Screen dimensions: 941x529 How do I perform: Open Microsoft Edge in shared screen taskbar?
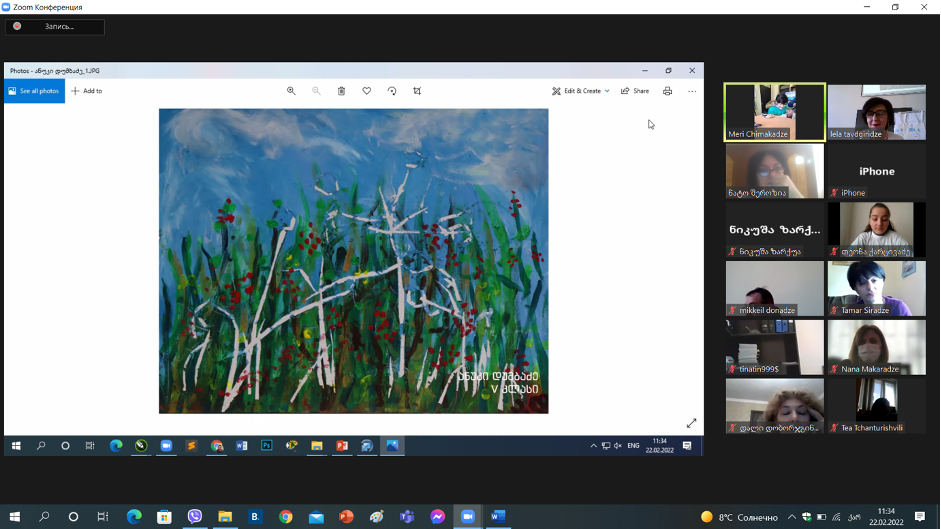[116, 446]
